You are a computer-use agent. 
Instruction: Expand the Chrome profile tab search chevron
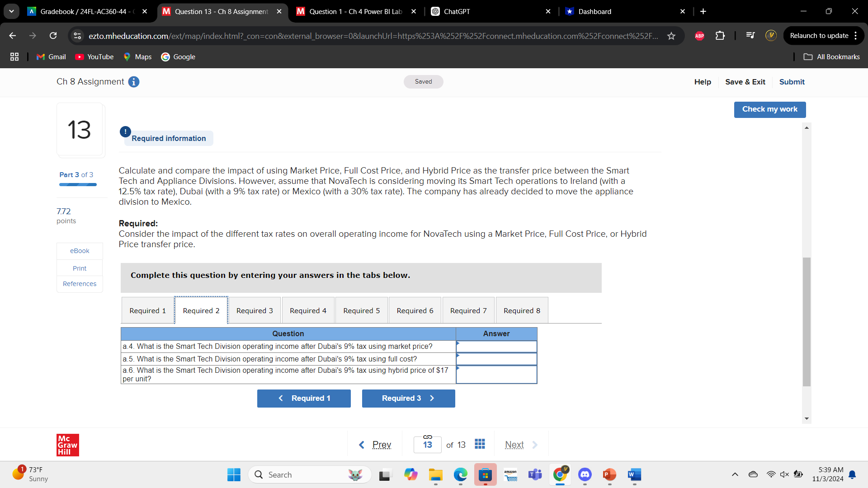[x=11, y=11]
